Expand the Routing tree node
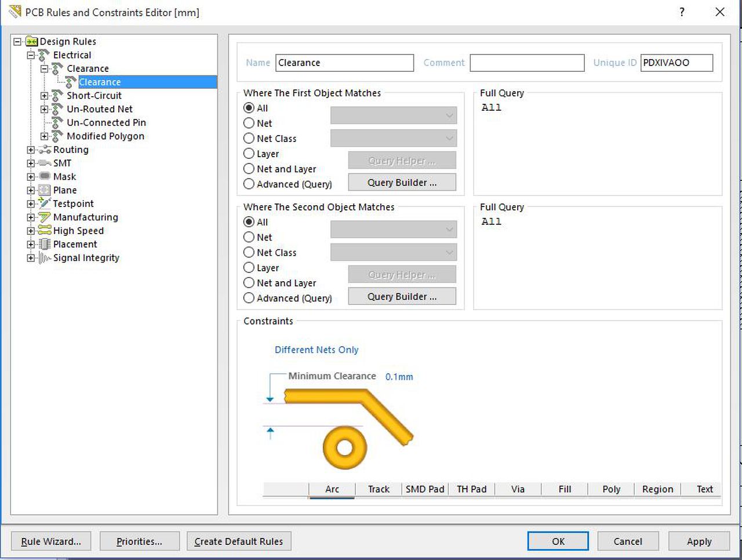 coord(31,150)
